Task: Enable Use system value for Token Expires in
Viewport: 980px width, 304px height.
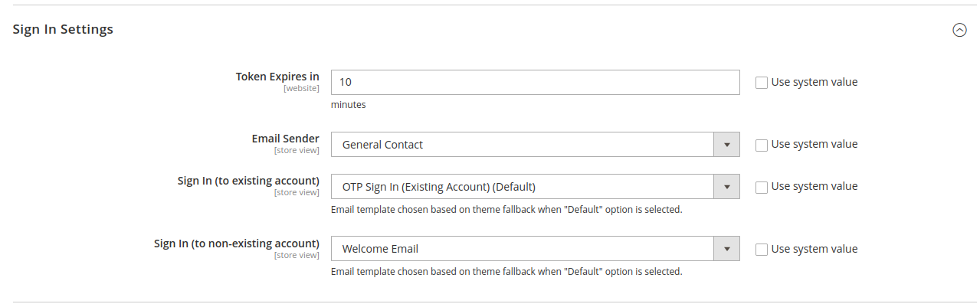Action: [762, 83]
